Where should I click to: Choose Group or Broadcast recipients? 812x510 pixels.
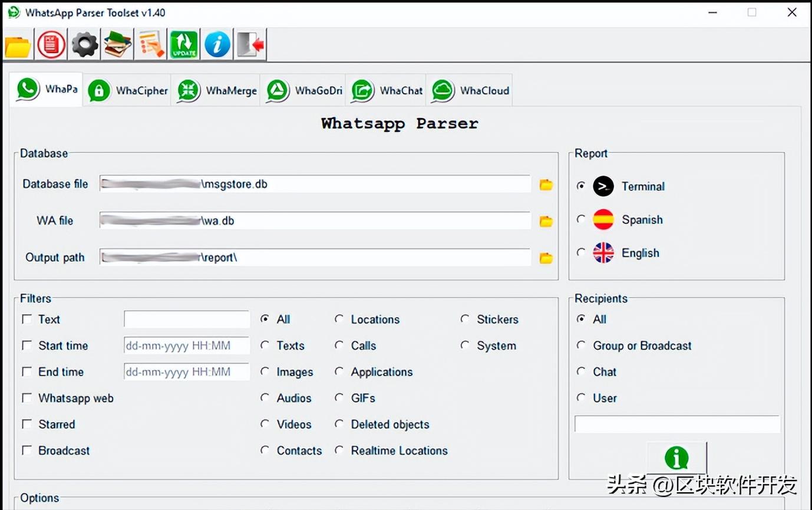coord(582,346)
